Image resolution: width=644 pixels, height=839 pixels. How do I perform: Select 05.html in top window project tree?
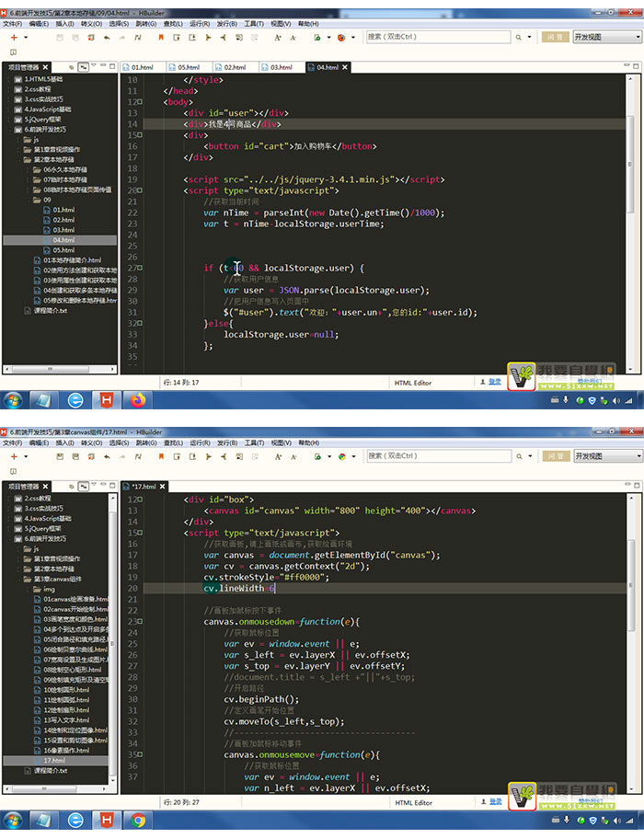click(x=63, y=250)
